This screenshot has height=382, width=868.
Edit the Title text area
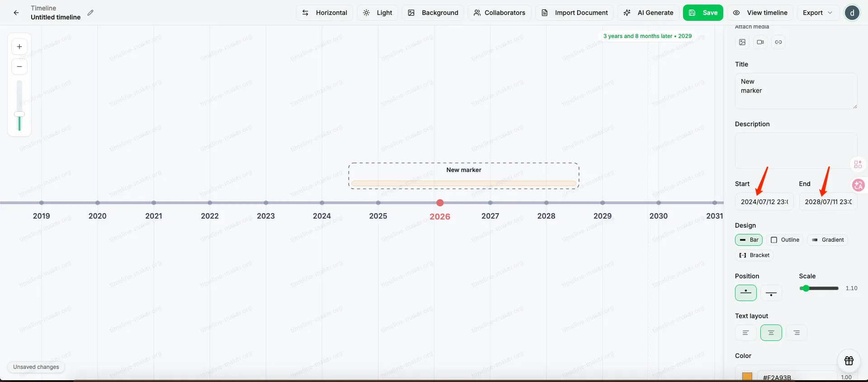pyautogui.click(x=796, y=91)
